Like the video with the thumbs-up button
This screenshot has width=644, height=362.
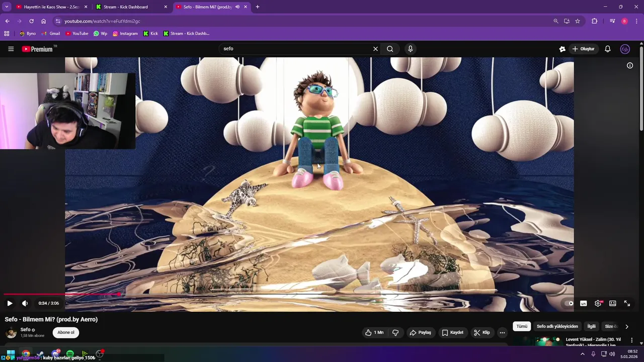[x=374, y=332]
